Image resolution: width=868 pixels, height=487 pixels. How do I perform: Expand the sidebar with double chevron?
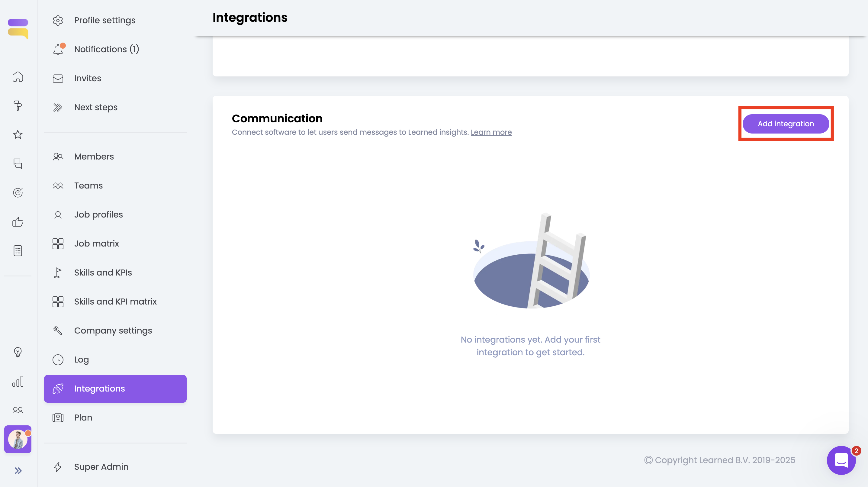(18, 471)
